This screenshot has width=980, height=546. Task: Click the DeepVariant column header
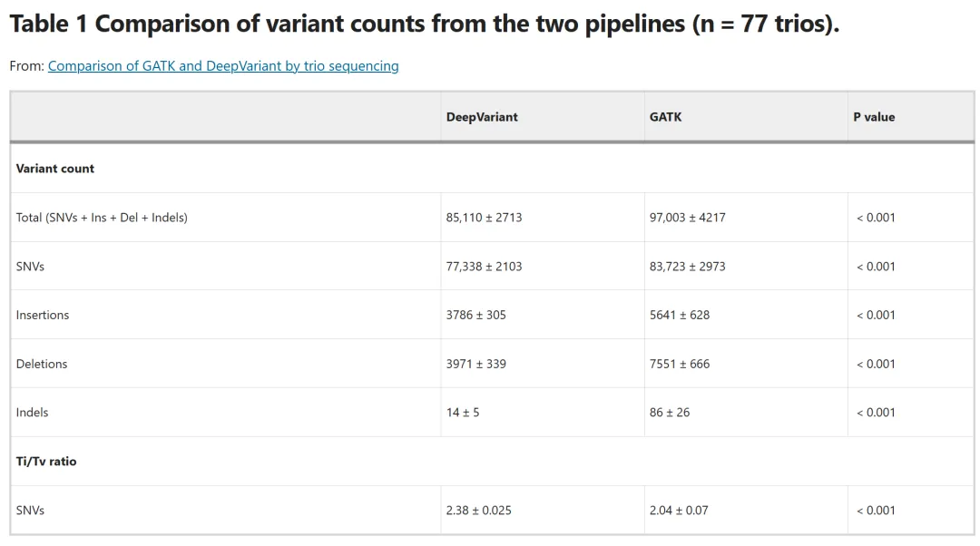click(482, 117)
